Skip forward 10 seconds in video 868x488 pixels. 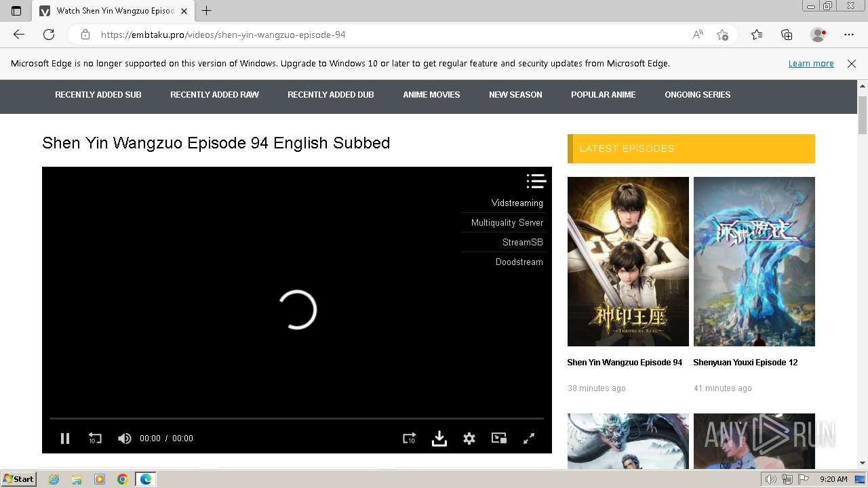coord(409,439)
